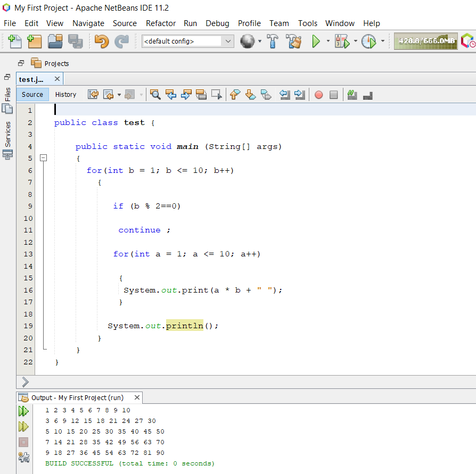Go to Previous Bookmark icon

[x=235, y=95]
